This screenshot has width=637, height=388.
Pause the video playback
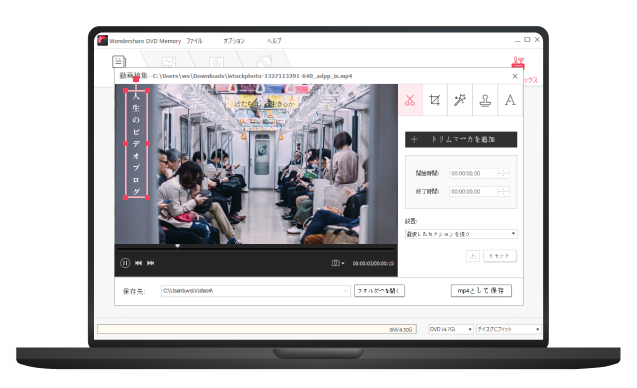[125, 263]
